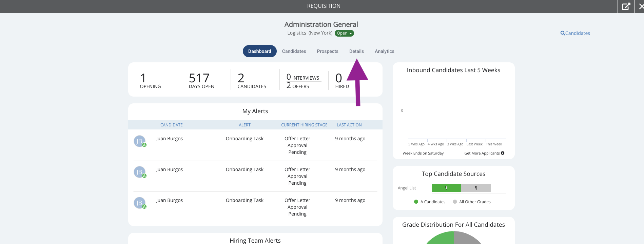The height and width of the screenshot is (244, 644).
Task: Click the 2 Offers link
Action: 298,86
